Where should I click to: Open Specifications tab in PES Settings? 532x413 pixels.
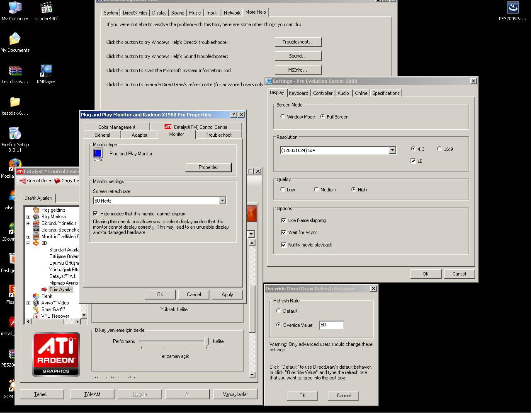(x=386, y=93)
